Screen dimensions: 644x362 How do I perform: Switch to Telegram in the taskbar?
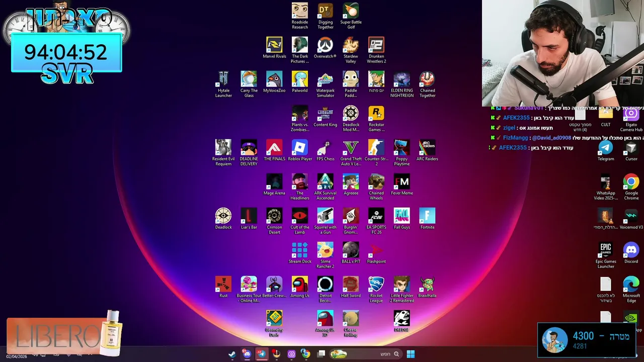coord(261,354)
